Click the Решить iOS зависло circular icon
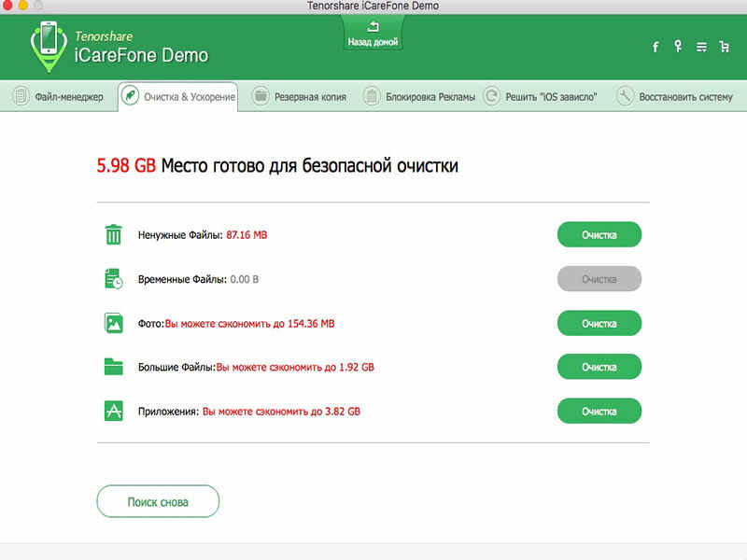747x560 pixels. click(x=492, y=96)
